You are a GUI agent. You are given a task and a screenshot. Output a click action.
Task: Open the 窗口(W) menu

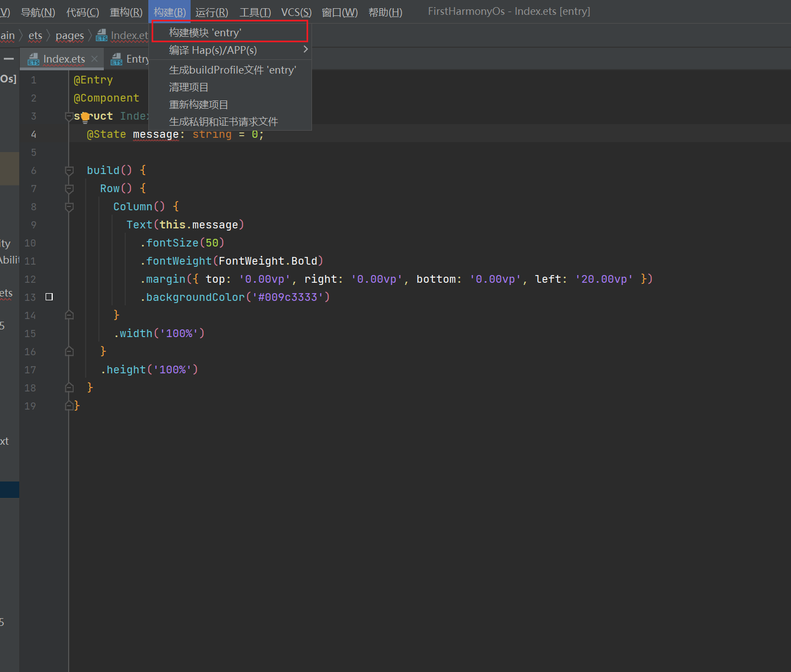point(339,12)
